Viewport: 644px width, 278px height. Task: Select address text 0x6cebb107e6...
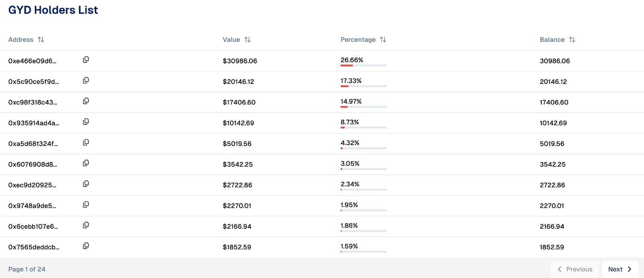coord(33,226)
